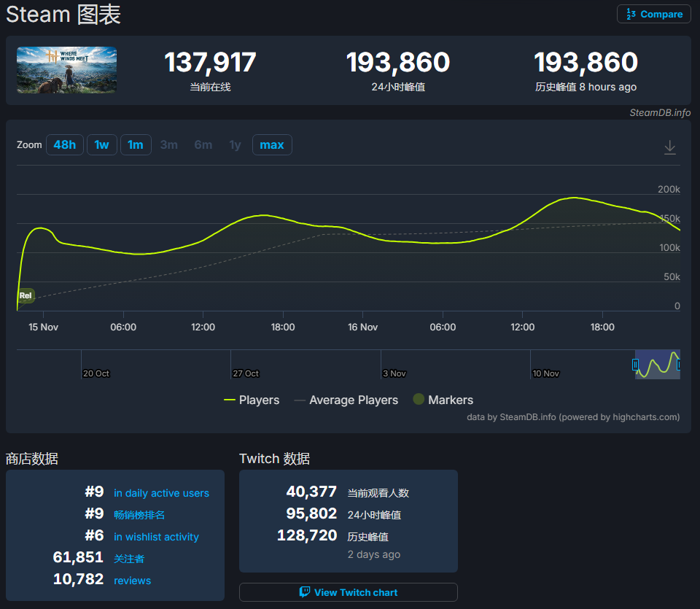Toggle Markers display in the chart legend
Viewport: 700px width, 609px height.
pyautogui.click(x=443, y=400)
